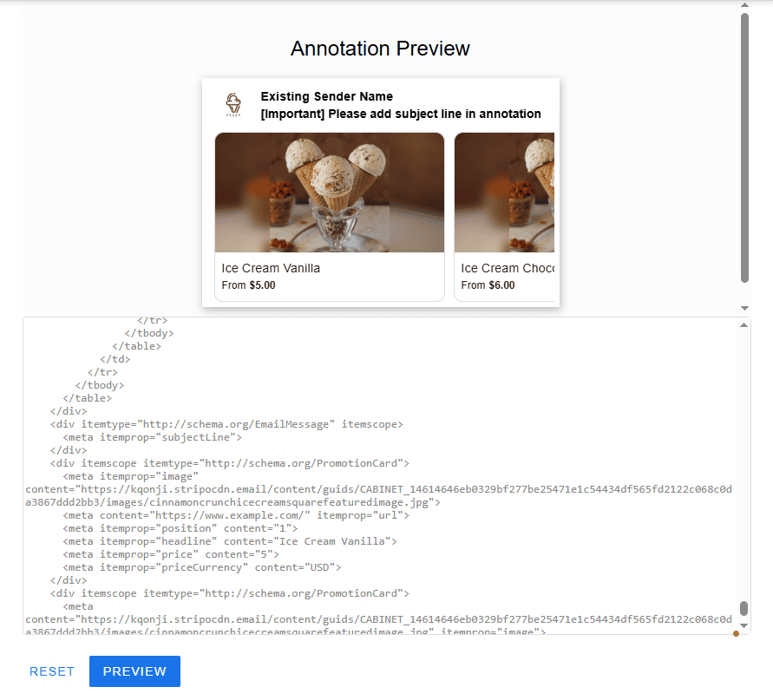
Task: Click the Ice Cream Vanilla headline
Action: click(271, 268)
